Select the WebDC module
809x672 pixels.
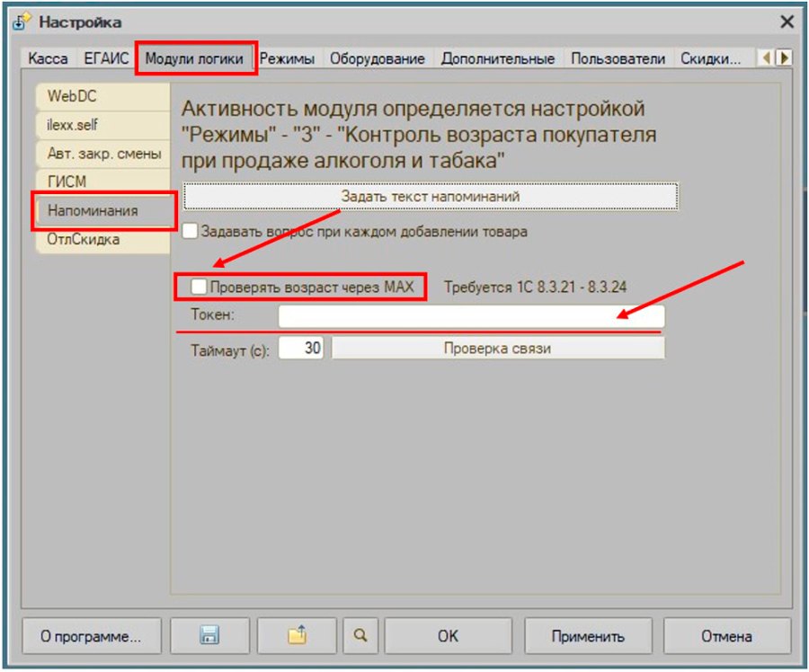point(103,96)
